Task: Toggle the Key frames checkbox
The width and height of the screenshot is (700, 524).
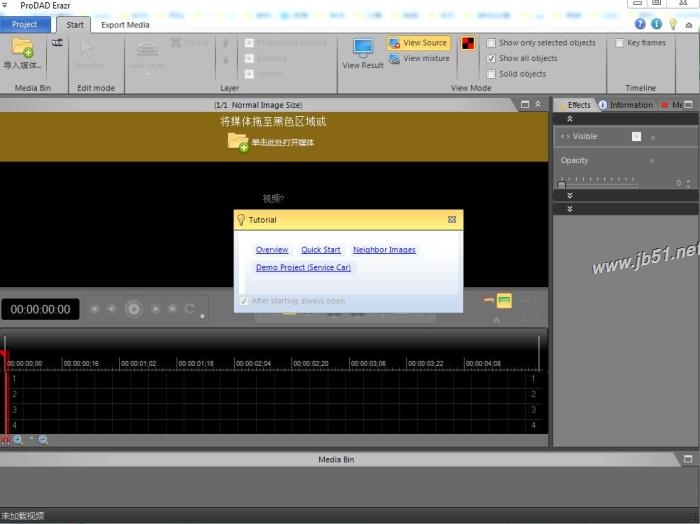Action: click(x=619, y=43)
